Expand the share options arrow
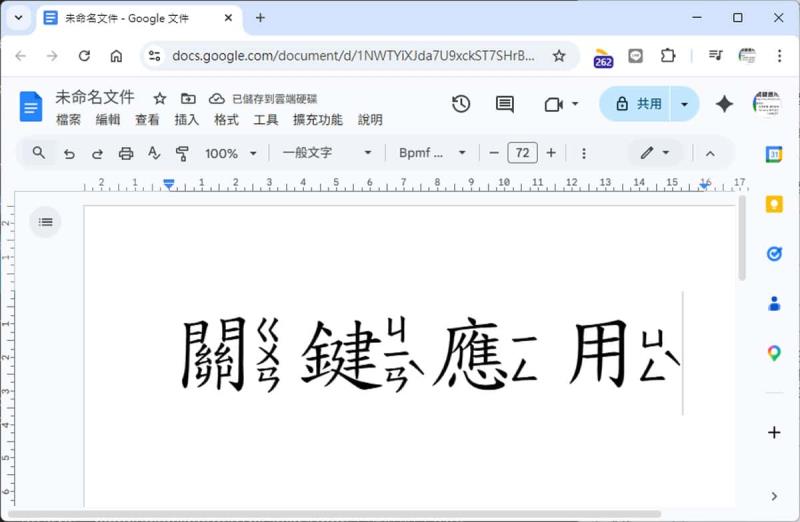This screenshot has height=522, width=800. click(685, 104)
